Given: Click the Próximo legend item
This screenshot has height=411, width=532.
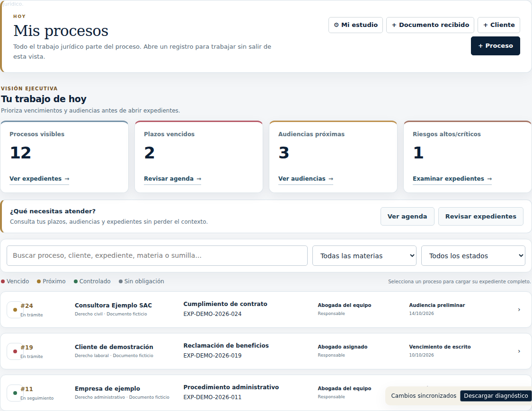Looking at the screenshot, I should (51, 281).
